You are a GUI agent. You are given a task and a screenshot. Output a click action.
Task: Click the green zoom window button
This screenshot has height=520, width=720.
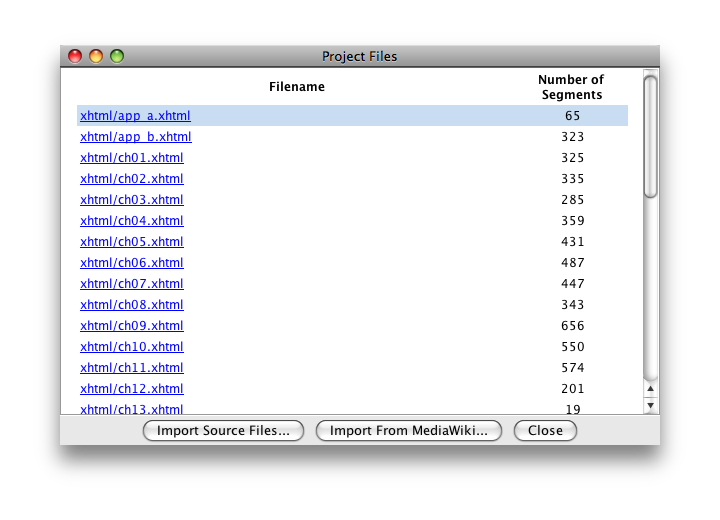[117, 56]
